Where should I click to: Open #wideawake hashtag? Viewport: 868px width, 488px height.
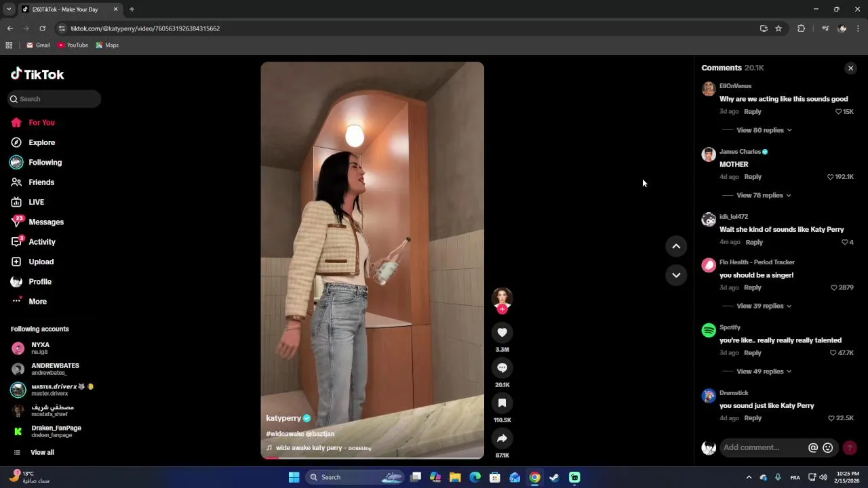point(285,434)
